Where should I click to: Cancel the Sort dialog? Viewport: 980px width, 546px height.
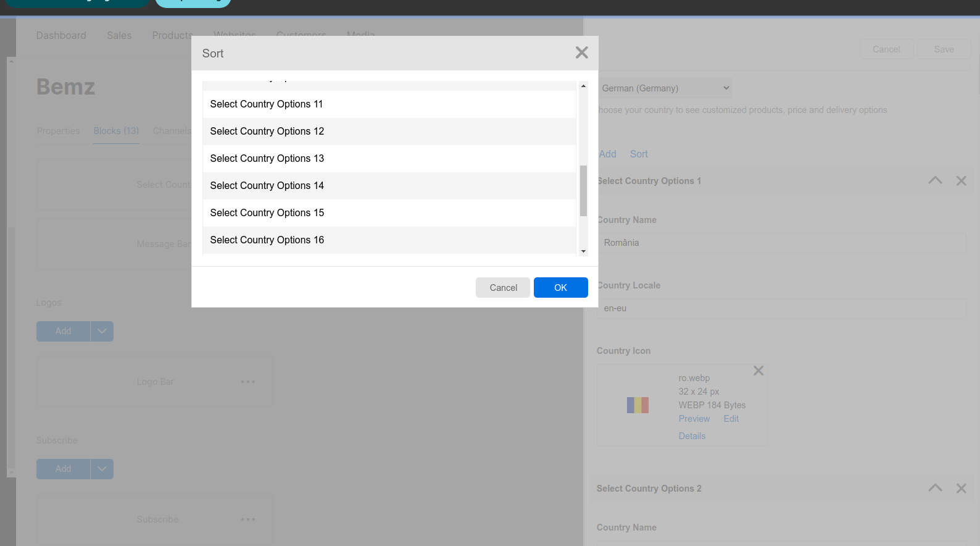(503, 288)
